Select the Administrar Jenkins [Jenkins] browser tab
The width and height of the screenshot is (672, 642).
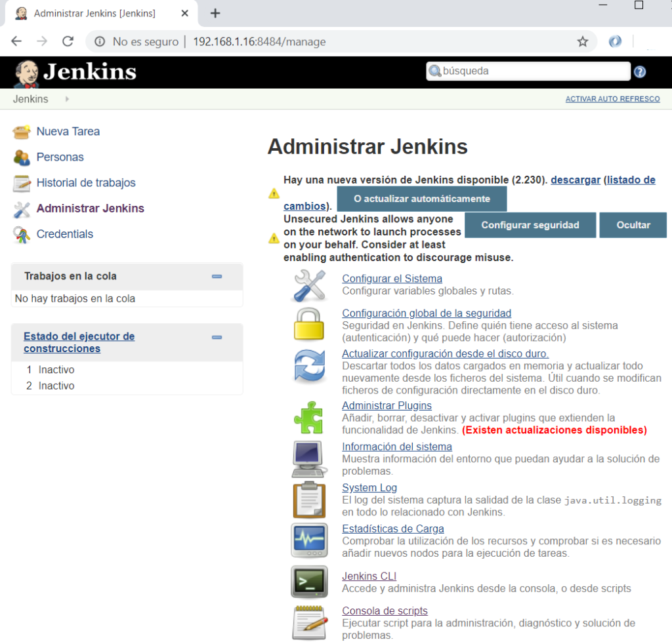[x=100, y=13]
